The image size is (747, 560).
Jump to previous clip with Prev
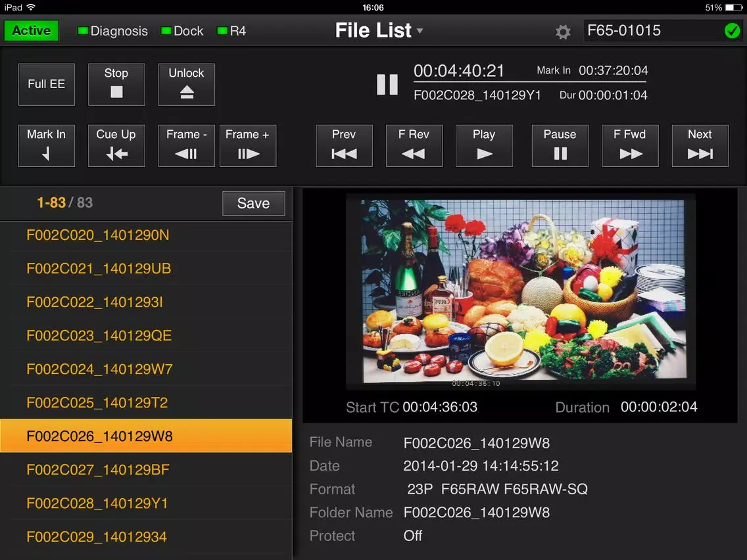click(x=344, y=146)
